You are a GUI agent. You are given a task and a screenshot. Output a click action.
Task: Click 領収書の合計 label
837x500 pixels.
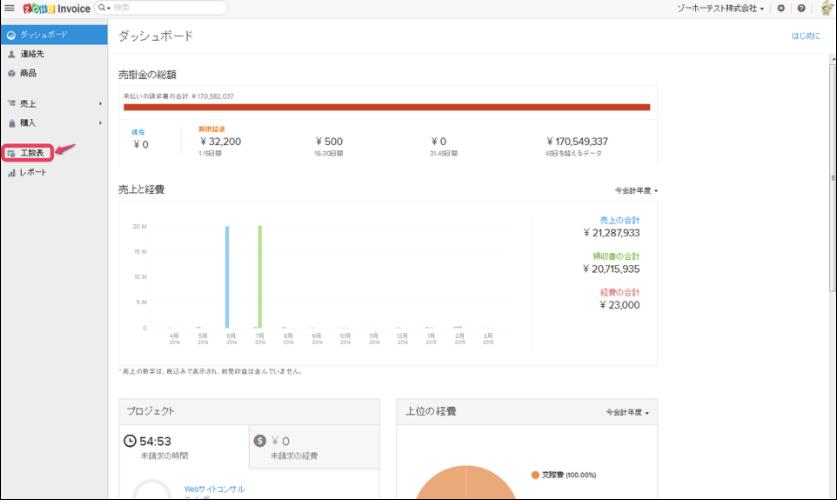click(615, 256)
